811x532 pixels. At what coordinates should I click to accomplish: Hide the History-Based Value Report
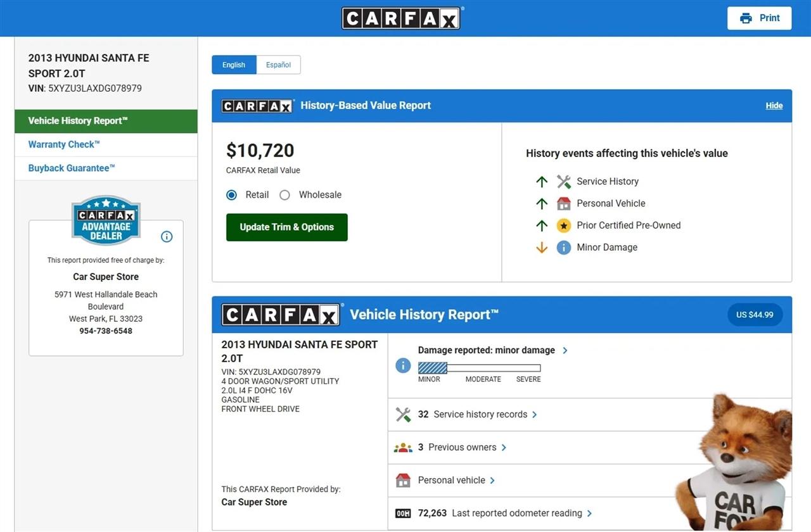[x=774, y=106]
